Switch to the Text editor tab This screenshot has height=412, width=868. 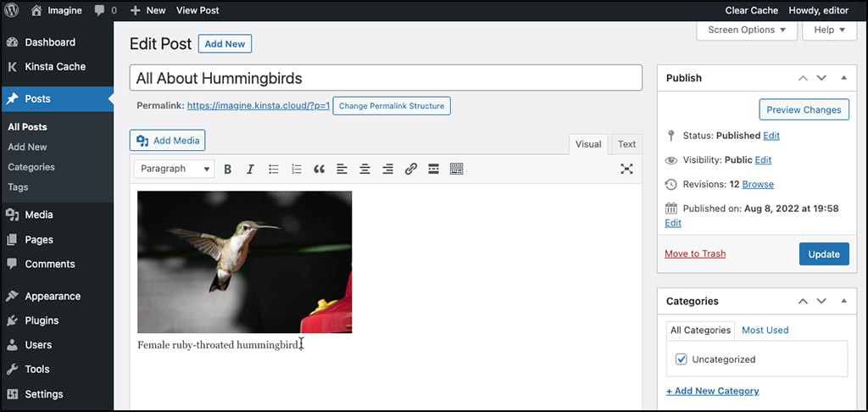click(x=626, y=144)
